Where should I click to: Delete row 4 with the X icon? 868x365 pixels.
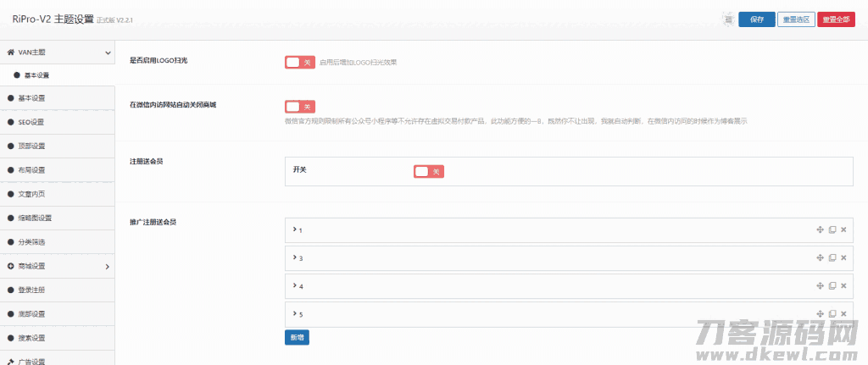tap(843, 286)
